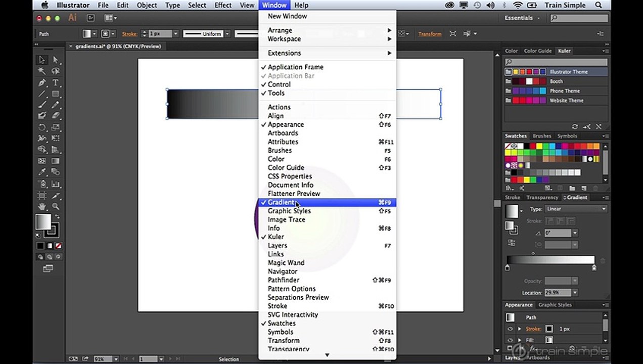Click the white gradient stop
Image resolution: width=643 pixels, height=364 pixels.
click(x=594, y=268)
